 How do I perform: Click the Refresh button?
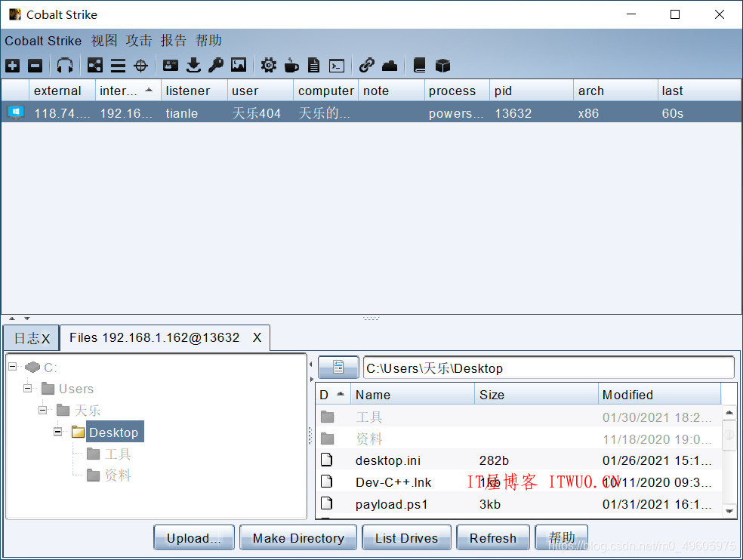(x=493, y=537)
